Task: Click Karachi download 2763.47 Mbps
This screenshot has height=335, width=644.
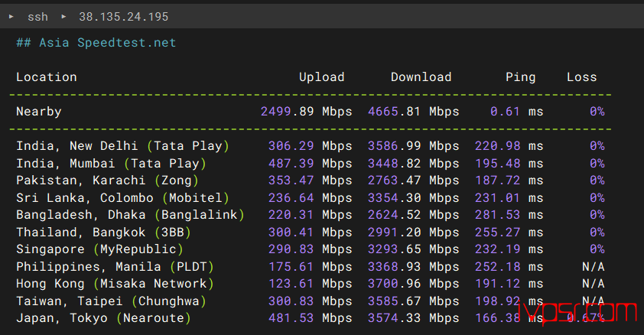Action: (414, 181)
